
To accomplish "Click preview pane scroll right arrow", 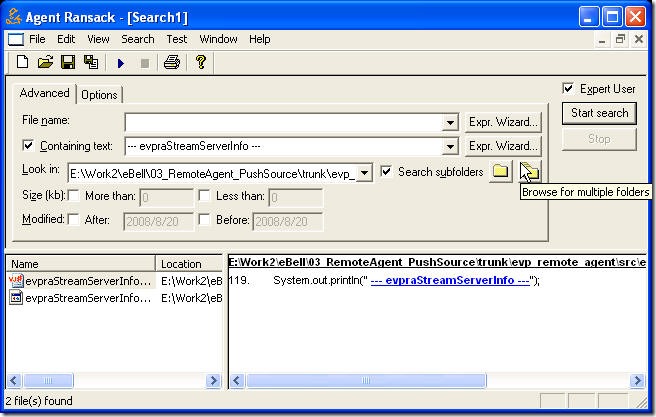I will [x=637, y=381].
